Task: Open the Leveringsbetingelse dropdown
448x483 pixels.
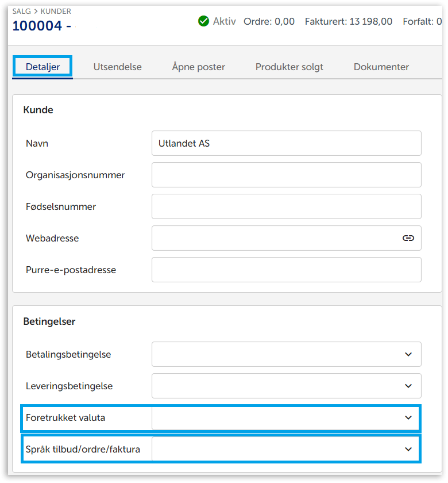Action: click(x=286, y=386)
